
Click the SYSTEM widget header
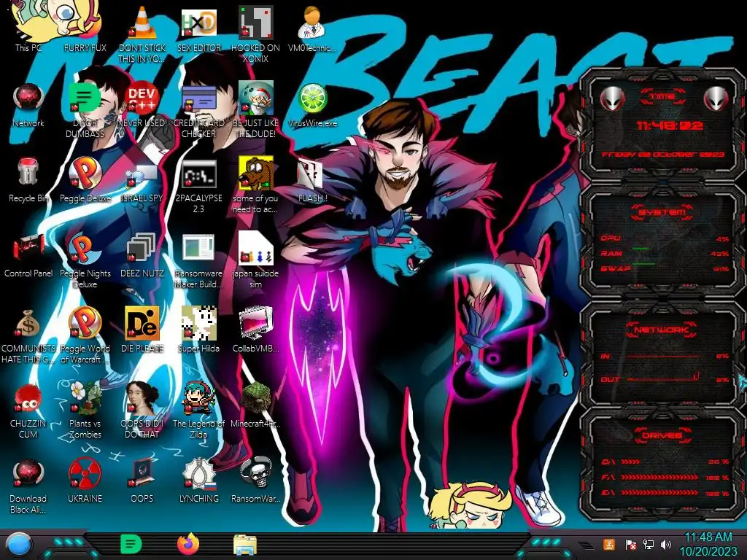click(662, 212)
